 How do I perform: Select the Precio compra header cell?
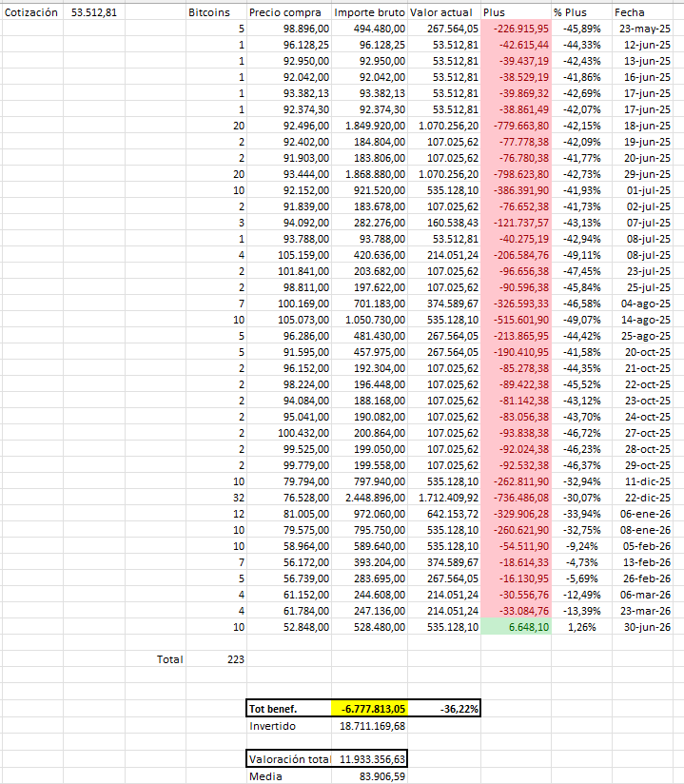[x=289, y=12]
